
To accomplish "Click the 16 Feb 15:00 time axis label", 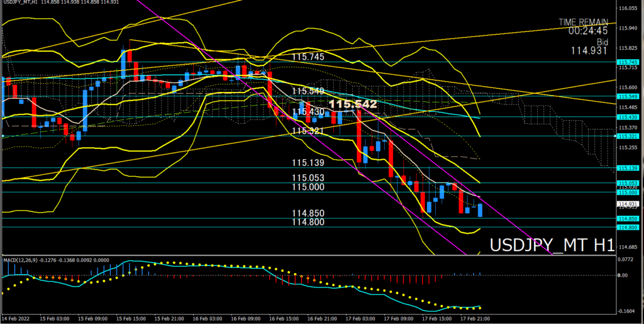I will 282,319.
